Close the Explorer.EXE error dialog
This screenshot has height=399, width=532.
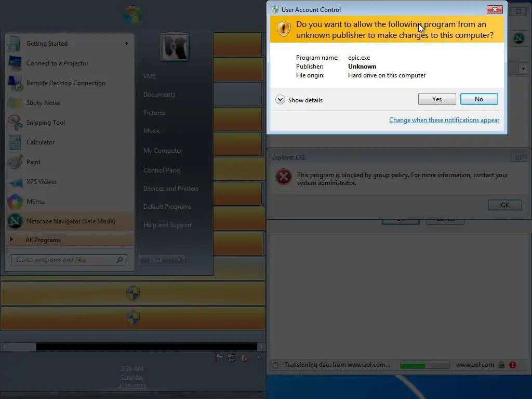[518, 157]
